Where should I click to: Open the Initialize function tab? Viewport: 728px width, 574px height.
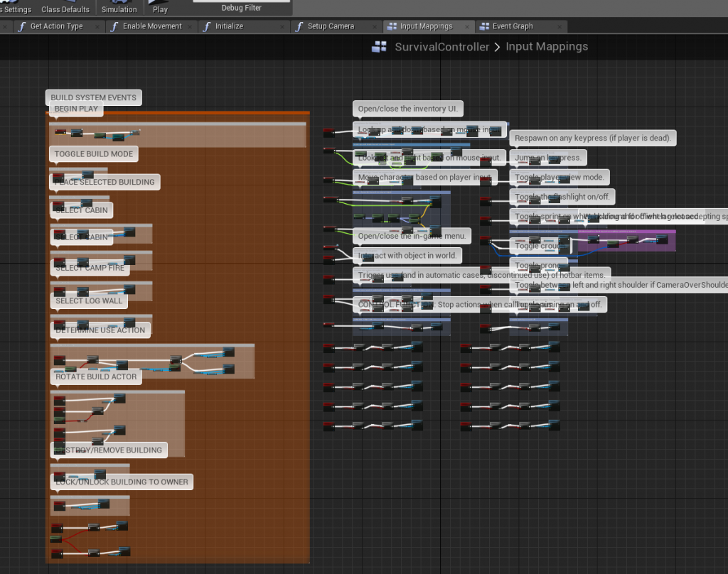[x=229, y=26]
